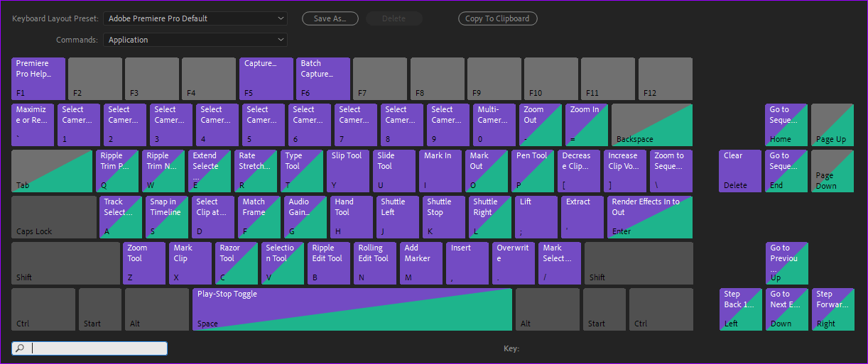Select the apostrophe Extract key
Viewport: 868px width, 364px height.
coord(582,217)
